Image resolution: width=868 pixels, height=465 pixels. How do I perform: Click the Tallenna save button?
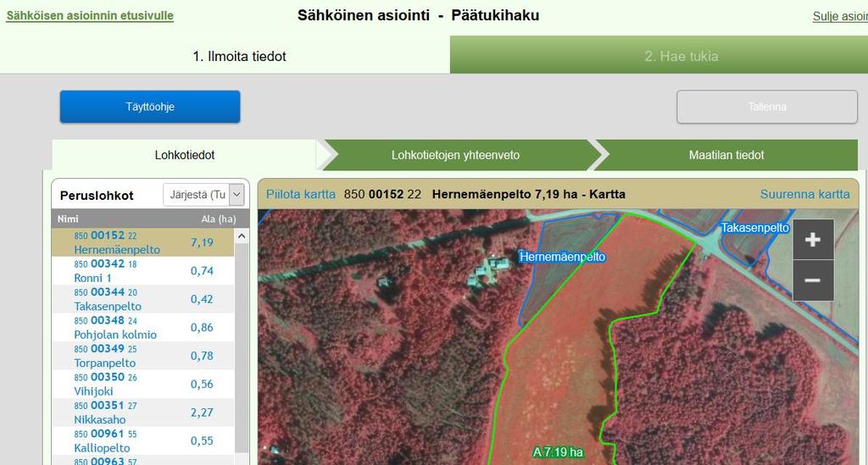[766, 107]
